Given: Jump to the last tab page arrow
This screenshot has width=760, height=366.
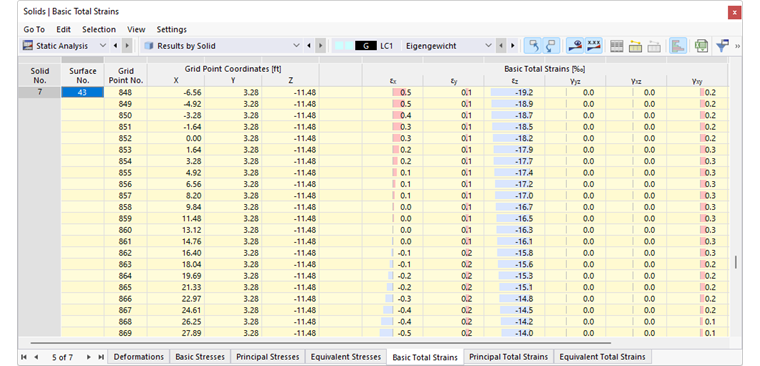Looking at the screenshot, I should (x=100, y=357).
